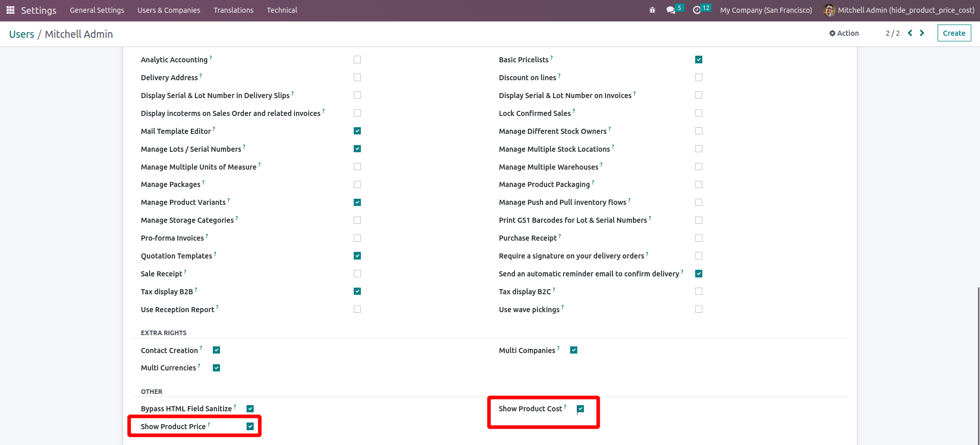Enable the Lock Confirmed Sales checkbox
The width and height of the screenshot is (980, 445).
699,113
